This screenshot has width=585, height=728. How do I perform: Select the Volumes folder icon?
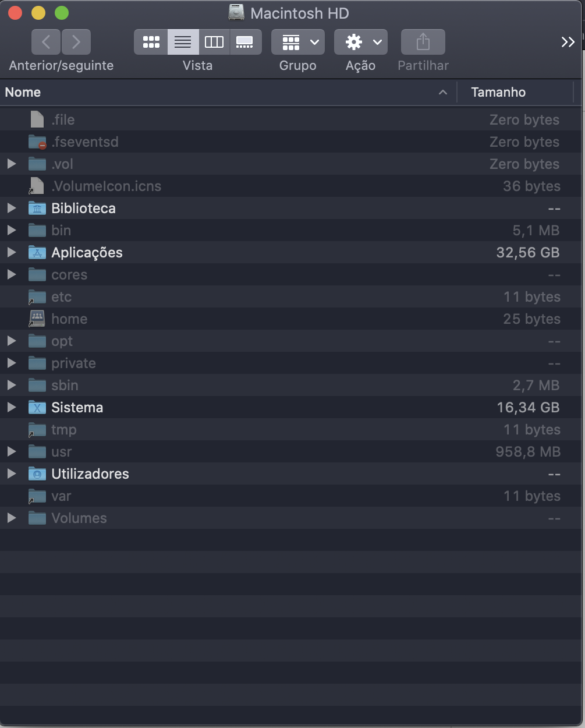(37, 518)
